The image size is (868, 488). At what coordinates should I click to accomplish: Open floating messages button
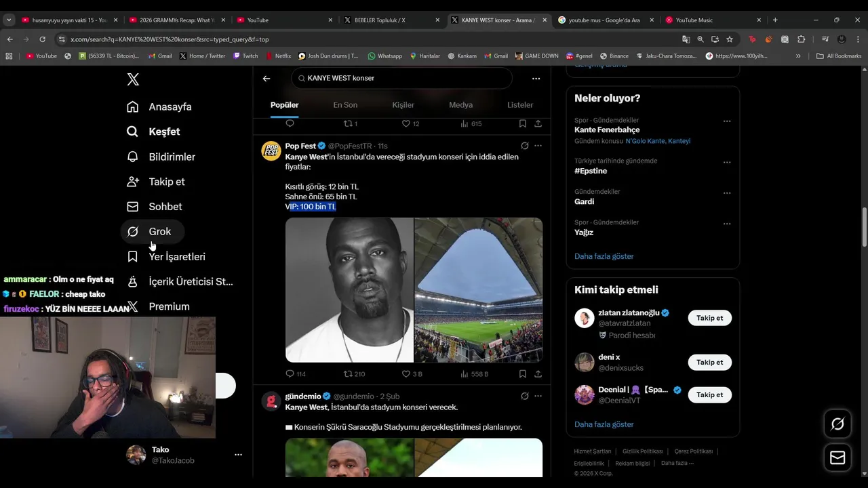837,458
